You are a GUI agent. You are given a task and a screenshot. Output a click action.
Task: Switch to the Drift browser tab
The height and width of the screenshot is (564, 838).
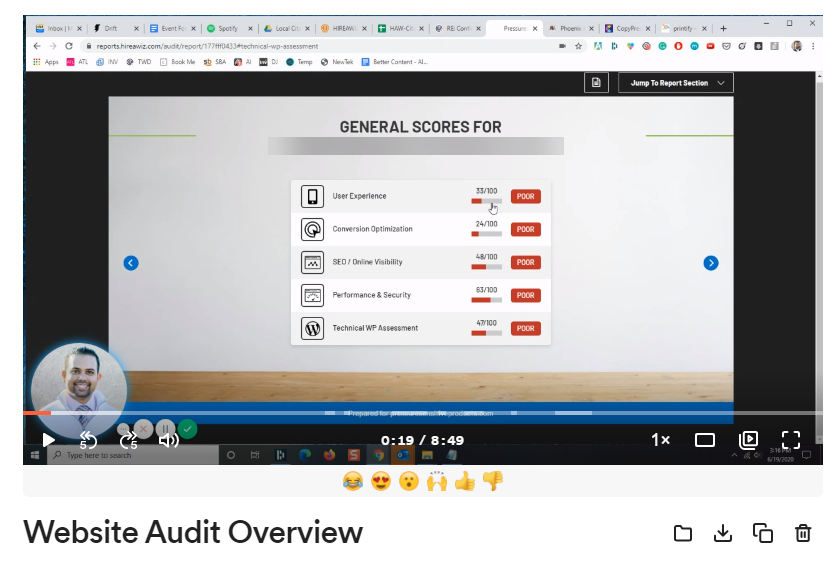coord(111,29)
